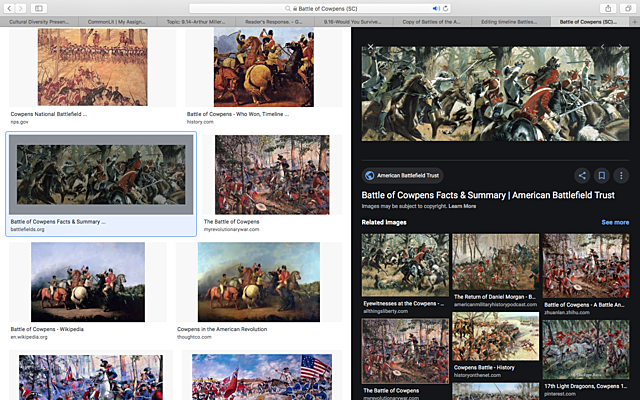This screenshot has height=400, width=640.
Task: Add a new tab with plus button
Action: click(635, 22)
